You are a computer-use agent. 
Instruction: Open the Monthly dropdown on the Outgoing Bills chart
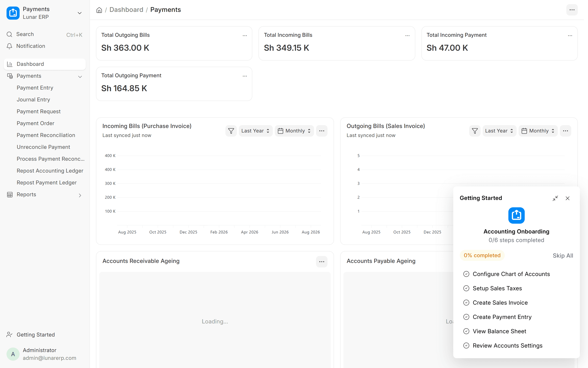tap(538, 131)
